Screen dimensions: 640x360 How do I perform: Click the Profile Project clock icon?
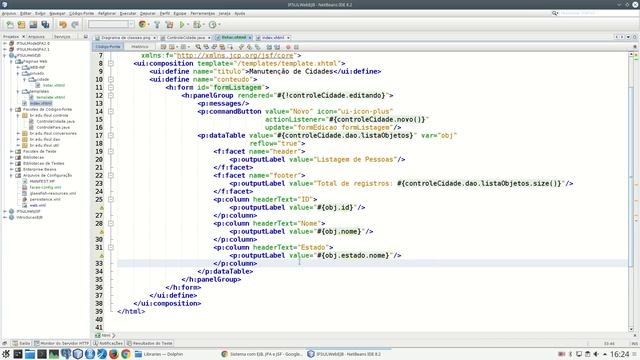pyautogui.click(x=212, y=24)
